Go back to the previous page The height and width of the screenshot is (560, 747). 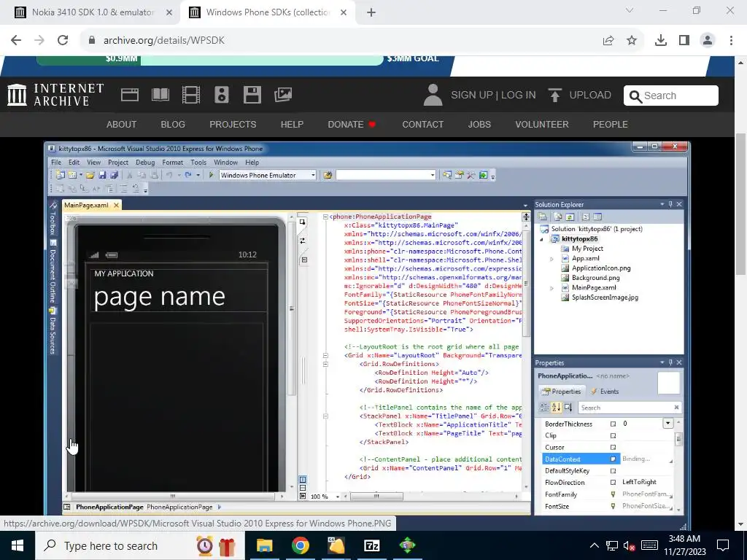point(16,40)
